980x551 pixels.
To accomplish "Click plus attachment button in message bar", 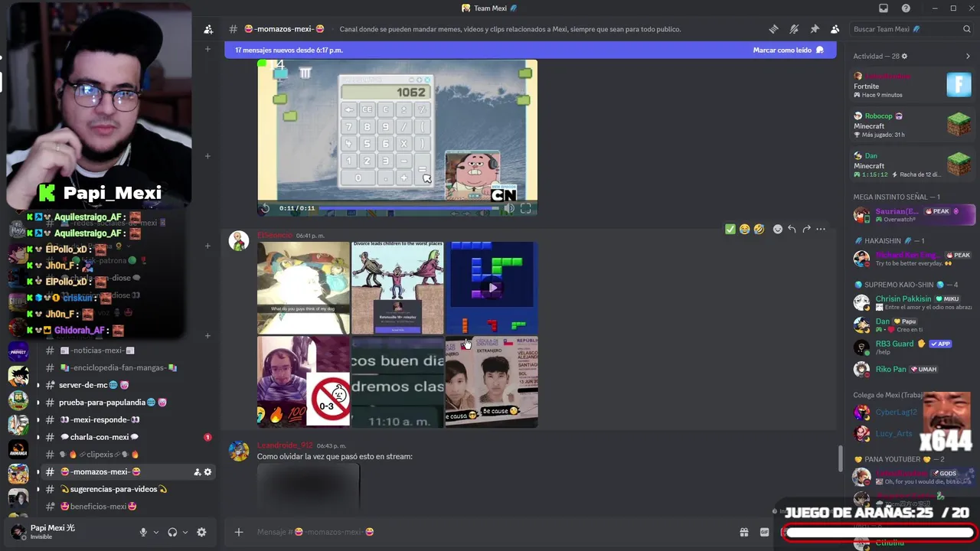I will [239, 532].
